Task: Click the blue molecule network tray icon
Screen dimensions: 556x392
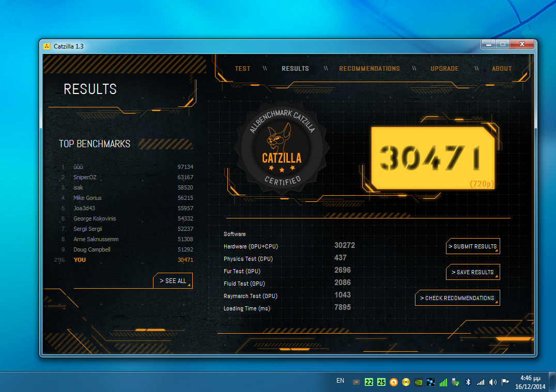Action: click(431, 382)
